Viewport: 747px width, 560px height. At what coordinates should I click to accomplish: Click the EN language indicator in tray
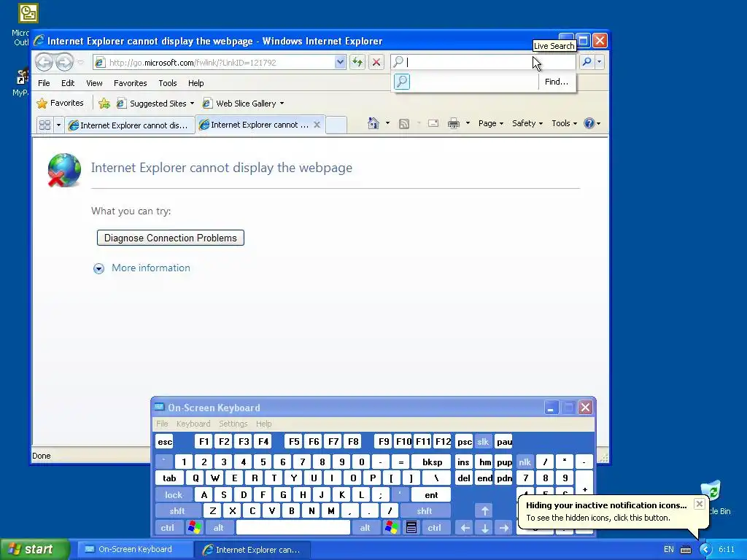coord(669,550)
